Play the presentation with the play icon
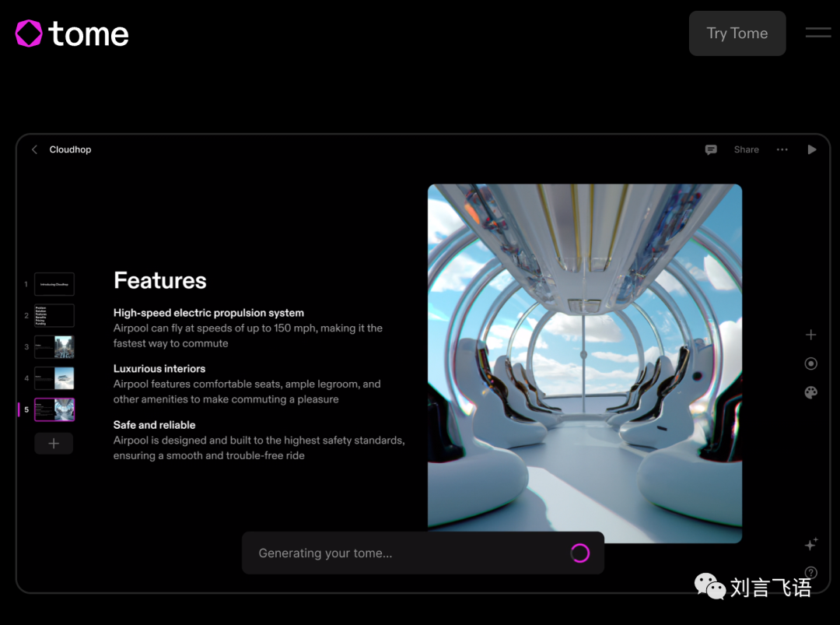Viewport: 840px width, 625px height. tap(811, 149)
